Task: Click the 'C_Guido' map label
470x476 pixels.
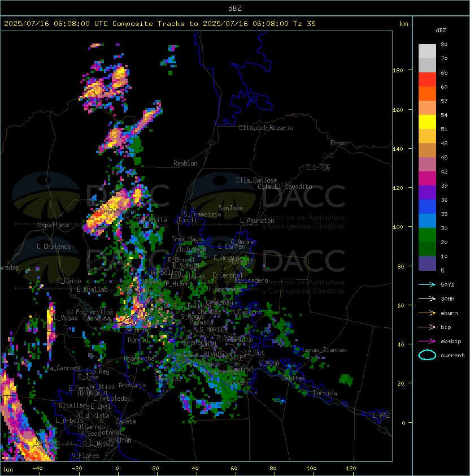Action: [x=69, y=281]
